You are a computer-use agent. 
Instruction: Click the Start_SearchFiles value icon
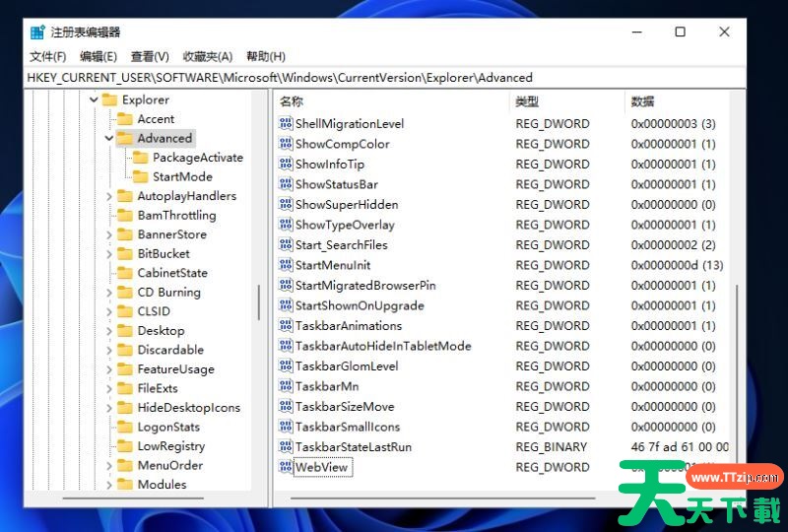pyautogui.click(x=286, y=244)
